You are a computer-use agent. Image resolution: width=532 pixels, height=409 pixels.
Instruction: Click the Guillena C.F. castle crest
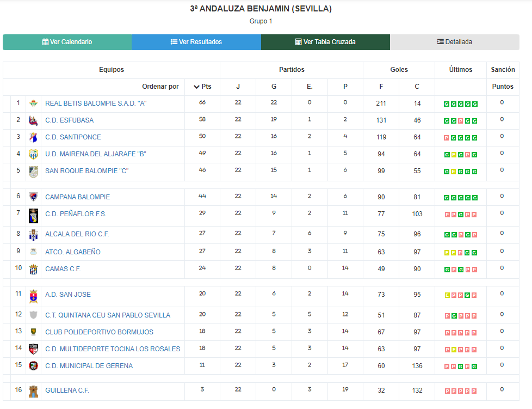33,392
